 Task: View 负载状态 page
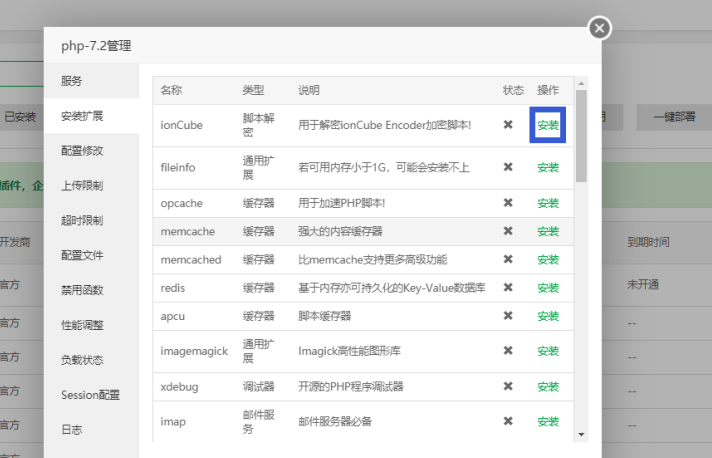(x=82, y=360)
